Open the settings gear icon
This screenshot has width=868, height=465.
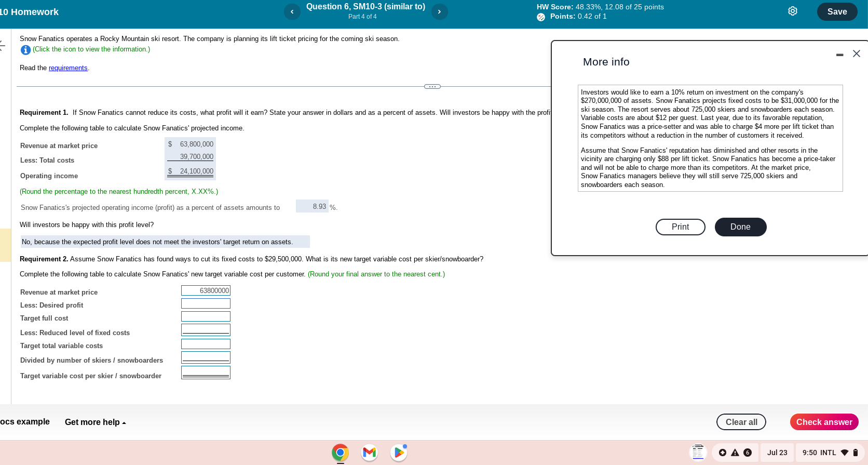[792, 11]
